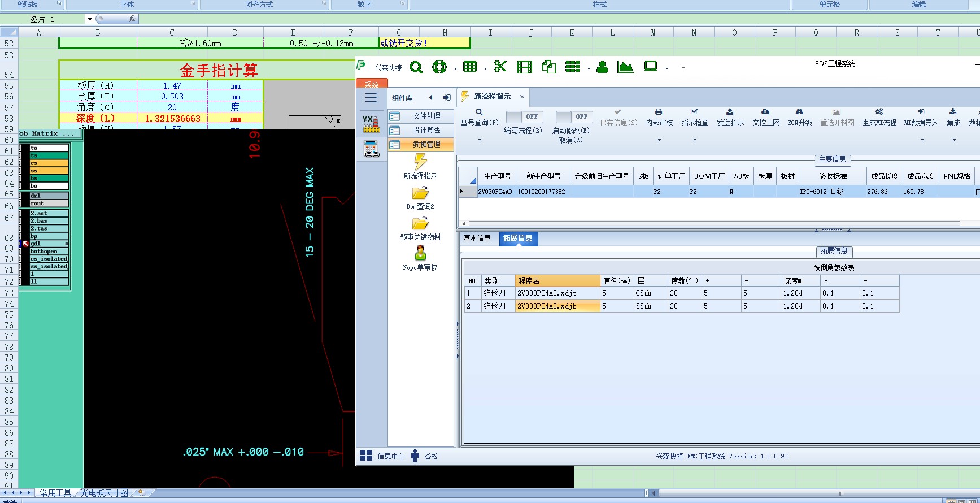Open the green table grid icon

pos(470,67)
